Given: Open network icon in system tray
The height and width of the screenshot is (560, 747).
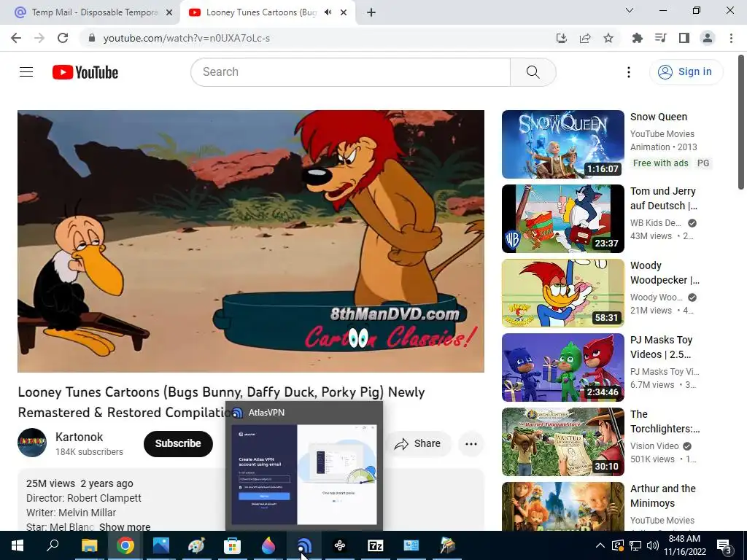Looking at the screenshot, I should 635,545.
